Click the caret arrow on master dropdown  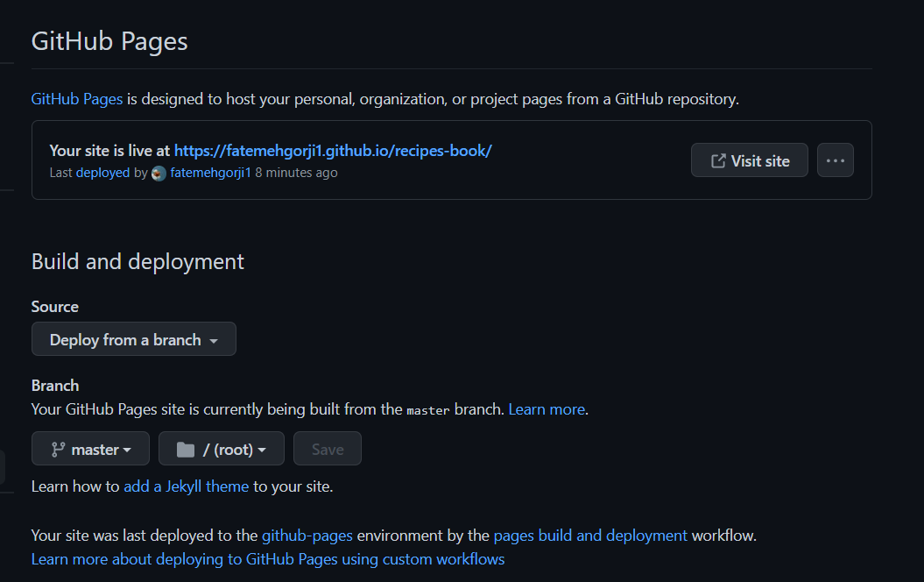tap(127, 450)
